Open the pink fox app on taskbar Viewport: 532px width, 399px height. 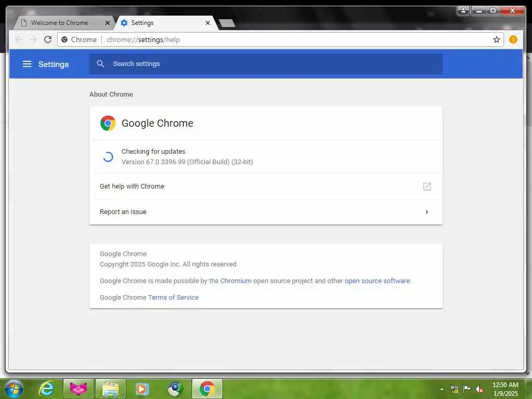pos(78,389)
